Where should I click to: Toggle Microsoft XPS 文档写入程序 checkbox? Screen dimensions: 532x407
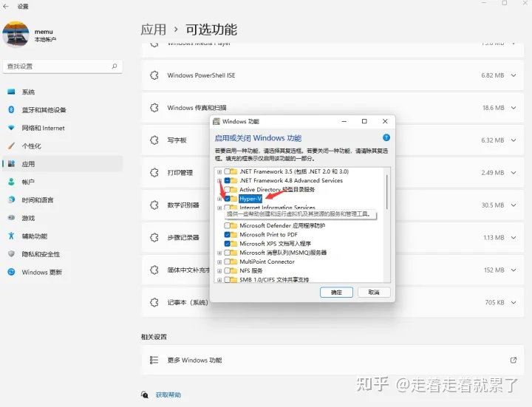tap(228, 244)
